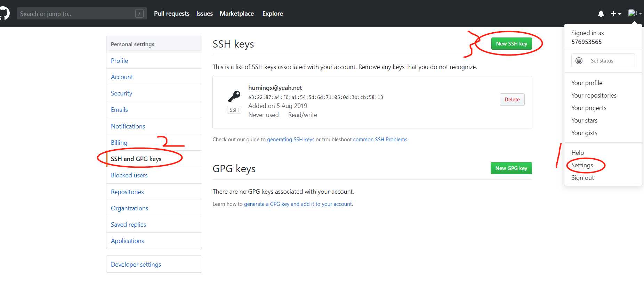Toggle the user avatar menu
Image resolution: width=644 pixels, height=293 pixels.
tap(635, 14)
